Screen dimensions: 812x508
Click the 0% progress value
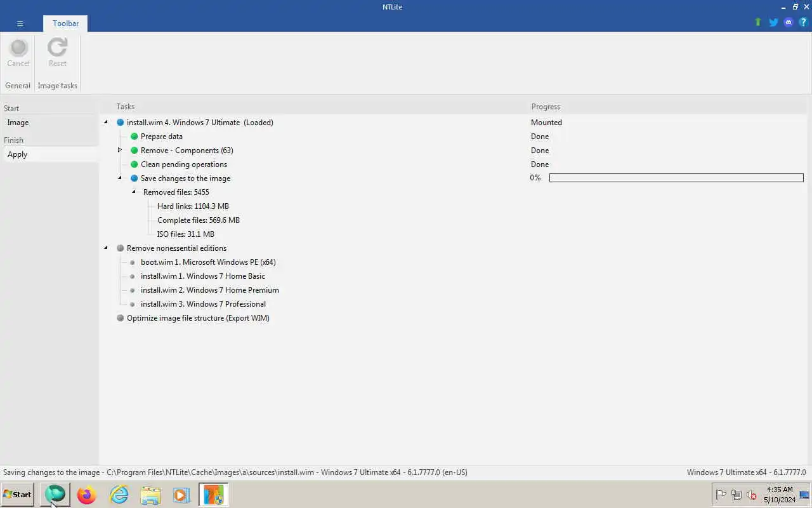[x=535, y=178]
